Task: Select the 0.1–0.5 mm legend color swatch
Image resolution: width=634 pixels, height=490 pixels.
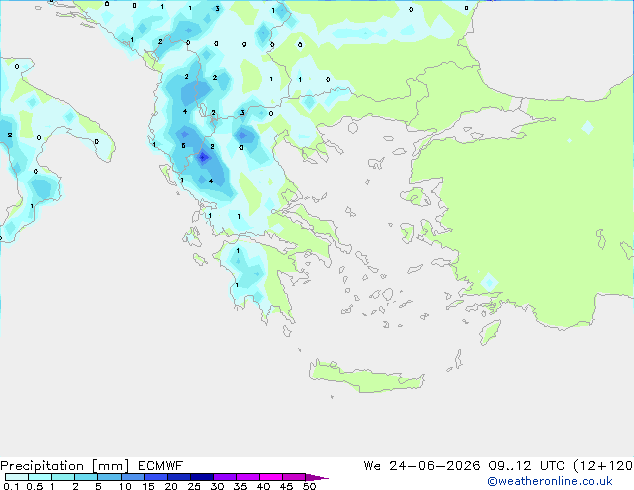Action: click(x=17, y=477)
